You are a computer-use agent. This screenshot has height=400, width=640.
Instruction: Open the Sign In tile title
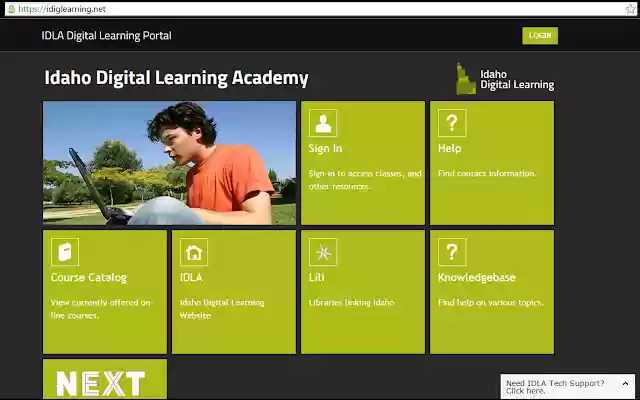pyautogui.click(x=325, y=148)
